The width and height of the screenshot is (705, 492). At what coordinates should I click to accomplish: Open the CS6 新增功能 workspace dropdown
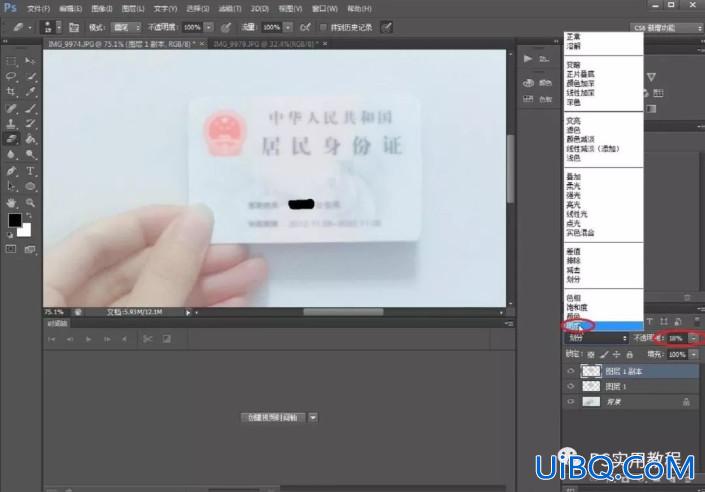click(x=666, y=28)
